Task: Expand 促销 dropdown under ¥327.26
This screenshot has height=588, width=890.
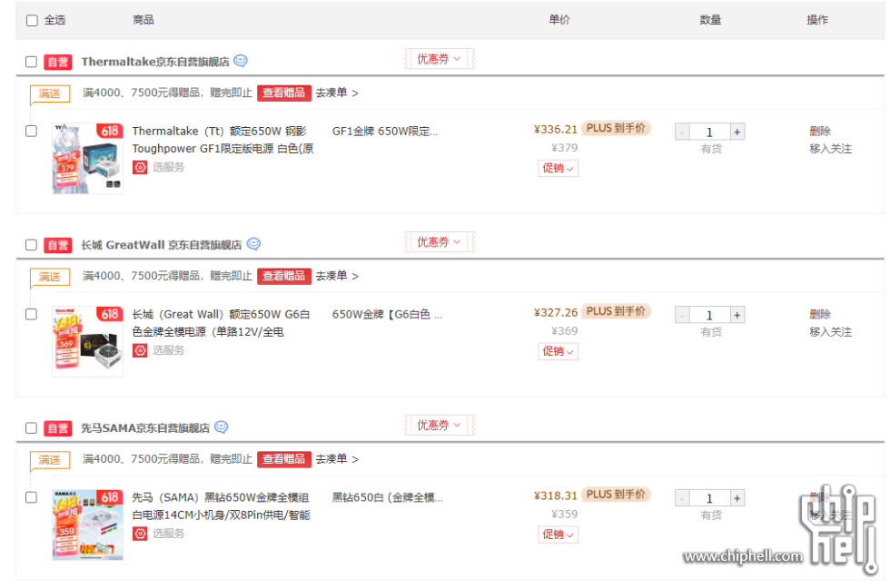Action: [x=558, y=351]
